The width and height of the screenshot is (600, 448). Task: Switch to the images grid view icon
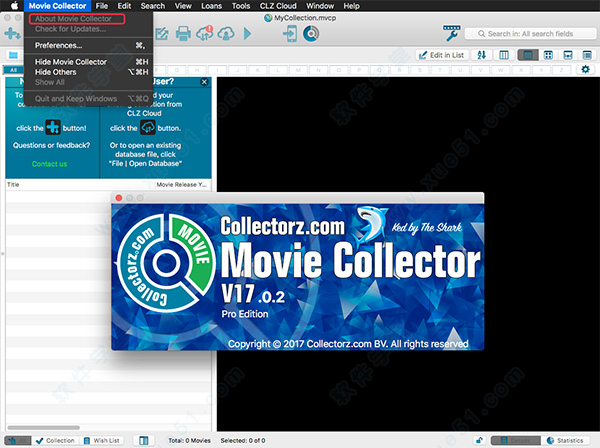coord(548,55)
